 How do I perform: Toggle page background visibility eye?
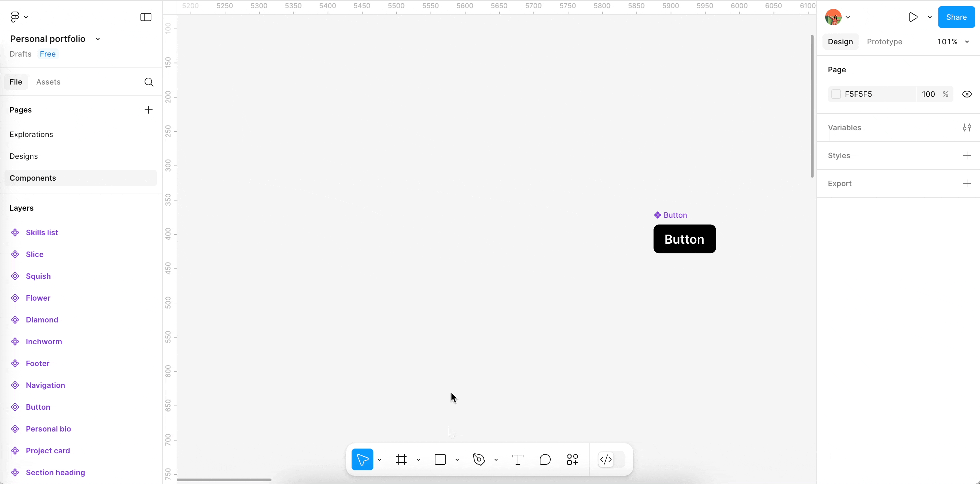[967, 94]
